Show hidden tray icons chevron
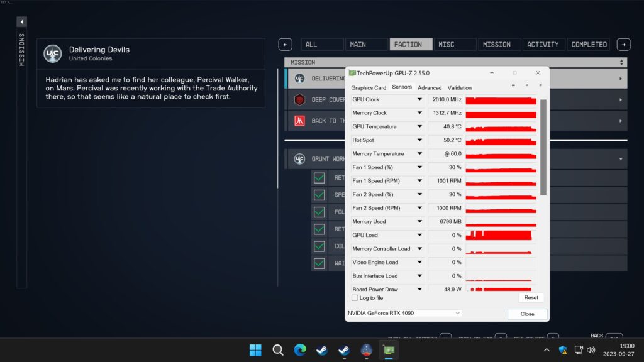 pos(547,350)
